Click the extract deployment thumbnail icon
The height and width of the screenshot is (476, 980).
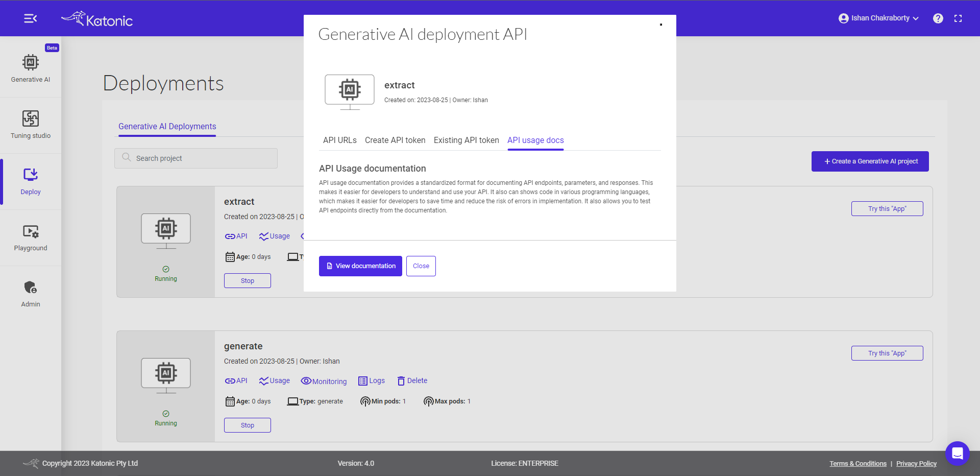click(x=166, y=231)
